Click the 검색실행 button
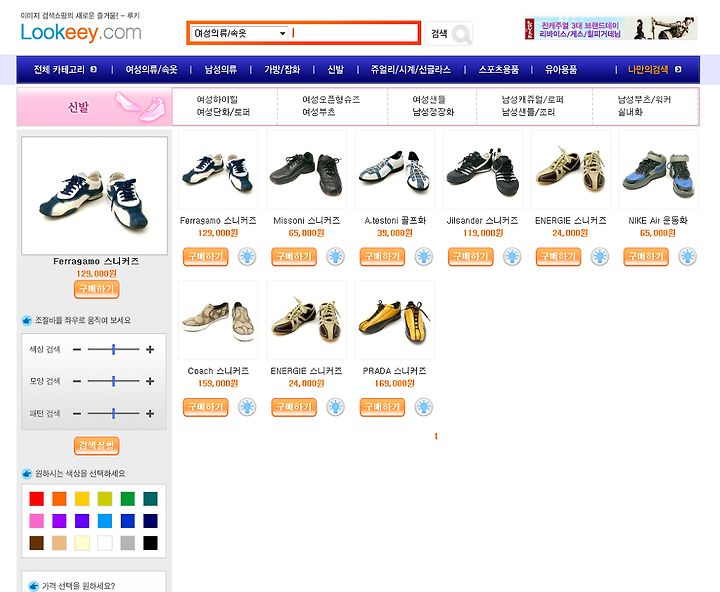The image size is (720, 592). 96,445
